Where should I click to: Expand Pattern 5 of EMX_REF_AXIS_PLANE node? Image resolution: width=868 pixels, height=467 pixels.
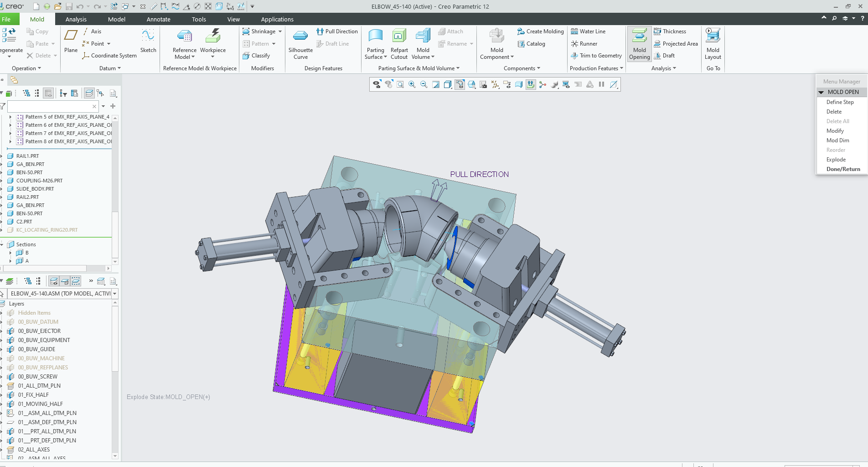[10, 117]
